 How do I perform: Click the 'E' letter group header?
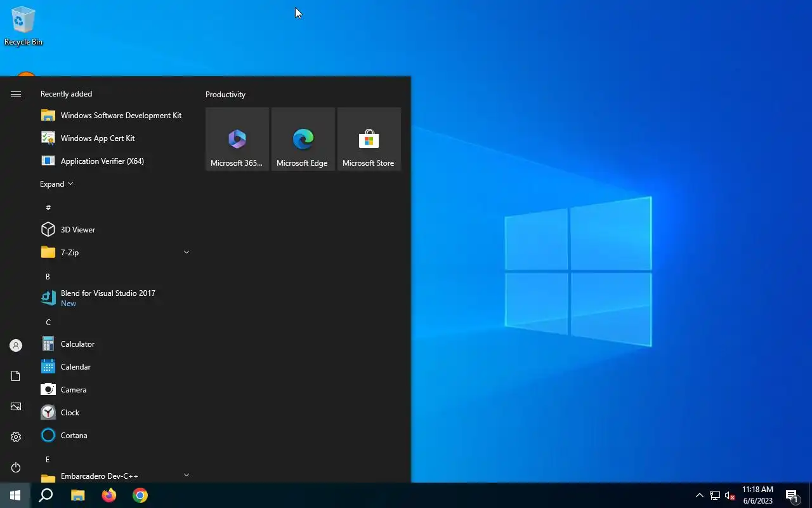tap(48, 459)
